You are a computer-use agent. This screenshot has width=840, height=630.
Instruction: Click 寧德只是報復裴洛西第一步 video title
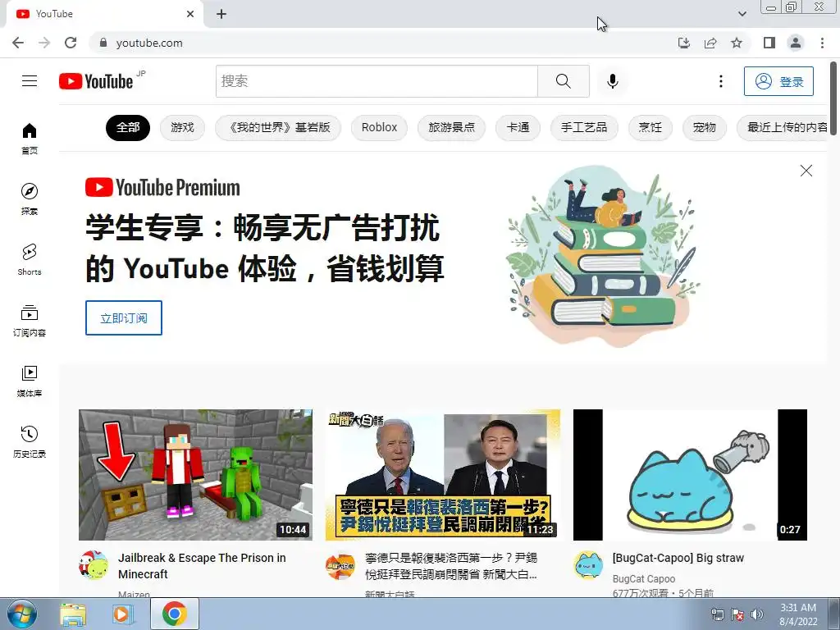pos(451,566)
